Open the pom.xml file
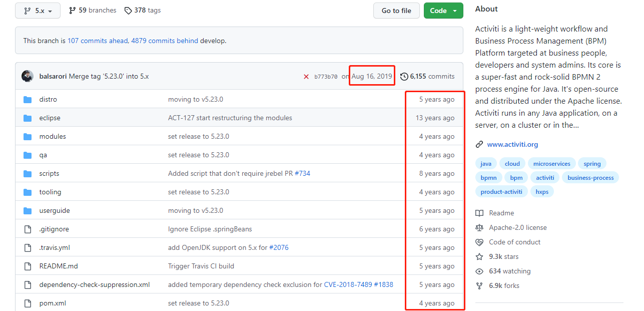This screenshot has height=311, width=644. pyautogui.click(x=53, y=303)
